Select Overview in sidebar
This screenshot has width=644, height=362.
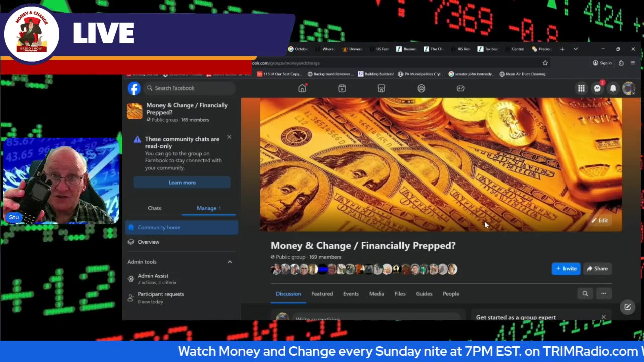click(x=182, y=242)
